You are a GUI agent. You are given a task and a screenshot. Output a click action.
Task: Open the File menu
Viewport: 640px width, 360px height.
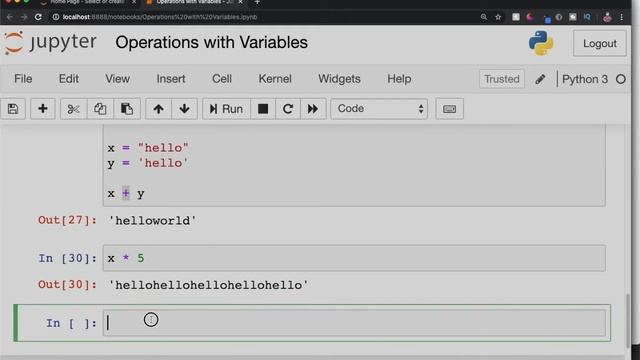23,79
